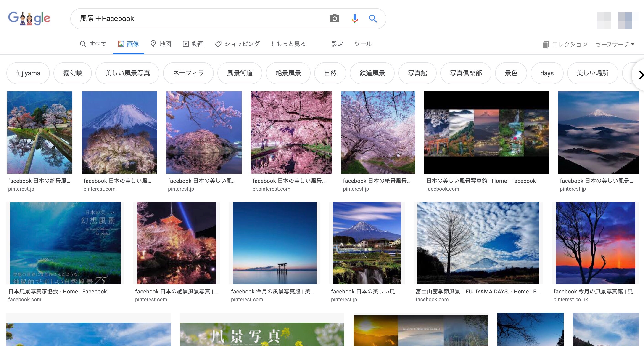Open bare tree under mackerel sky thumbnail
This screenshot has width=644, height=346.
coord(478,243)
